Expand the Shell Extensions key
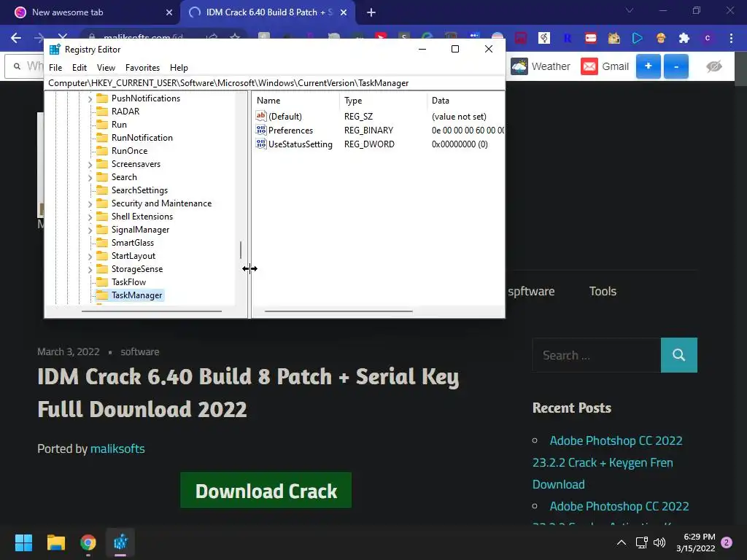Image resolution: width=747 pixels, height=560 pixels. click(x=90, y=217)
